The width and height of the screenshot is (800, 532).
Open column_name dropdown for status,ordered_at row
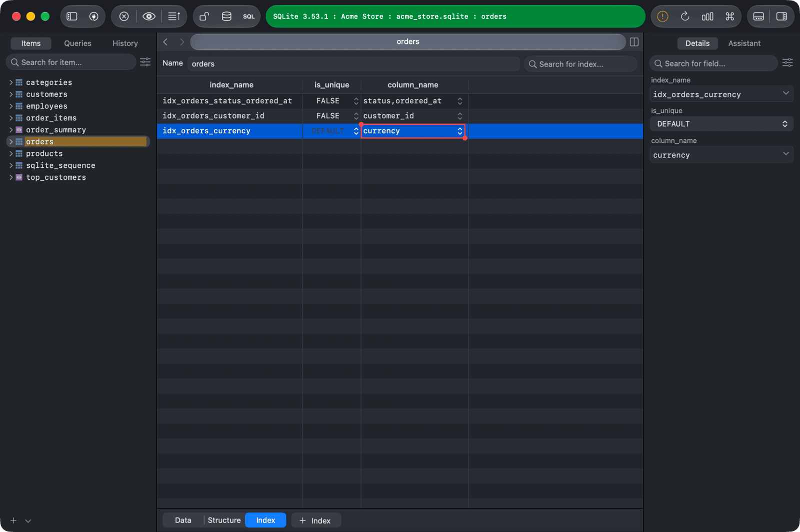tap(459, 101)
